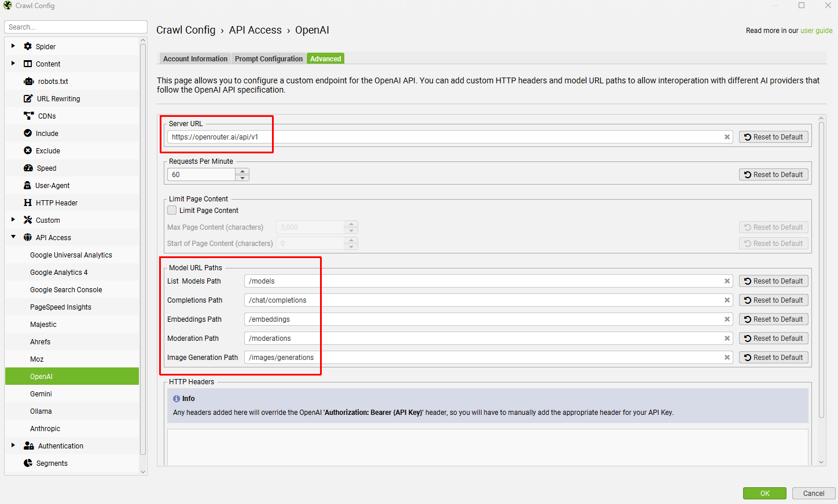The width and height of the screenshot is (838, 504).
Task: Click the Info icon in HTTP Headers
Action: coord(177,399)
